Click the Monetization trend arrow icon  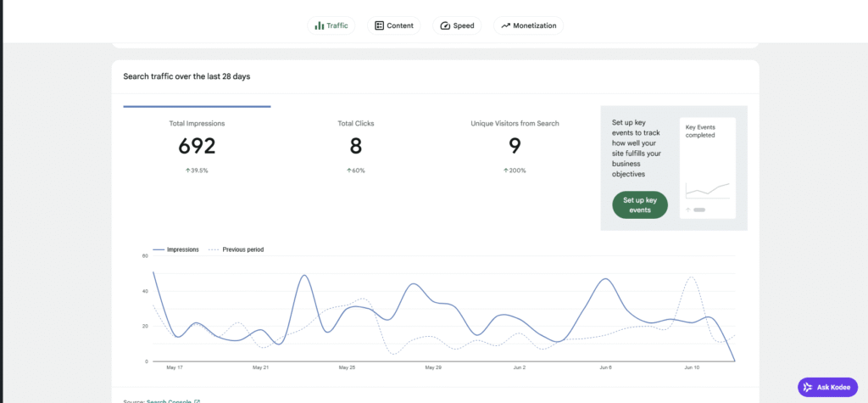(x=505, y=25)
